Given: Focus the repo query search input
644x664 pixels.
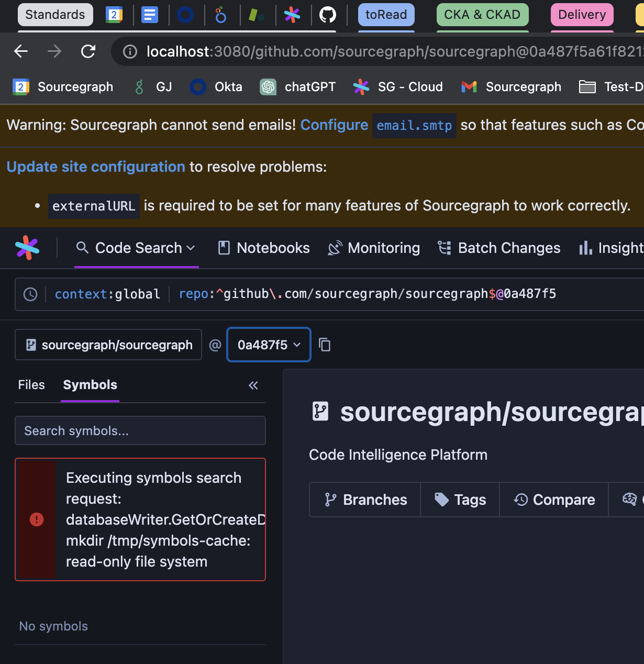Looking at the screenshot, I should [x=368, y=294].
